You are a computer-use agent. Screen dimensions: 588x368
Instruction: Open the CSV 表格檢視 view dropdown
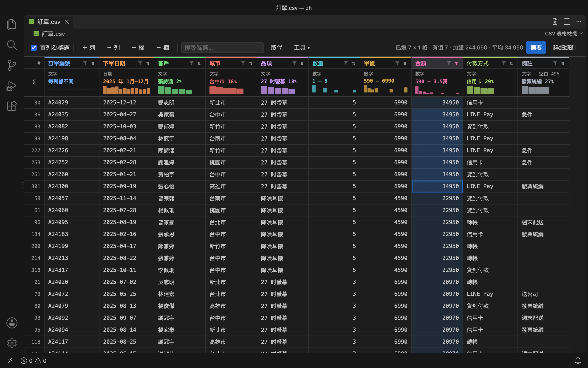[x=564, y=34]
